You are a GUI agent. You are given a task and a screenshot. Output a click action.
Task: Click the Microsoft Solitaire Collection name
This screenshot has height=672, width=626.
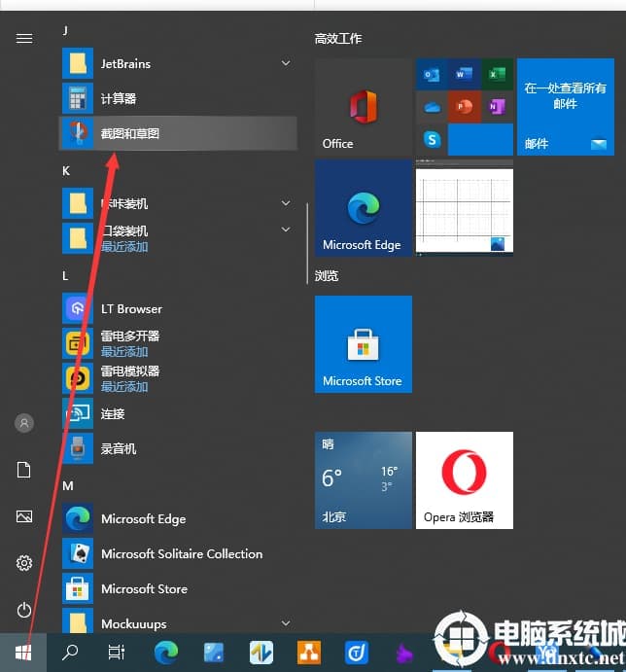182,554
